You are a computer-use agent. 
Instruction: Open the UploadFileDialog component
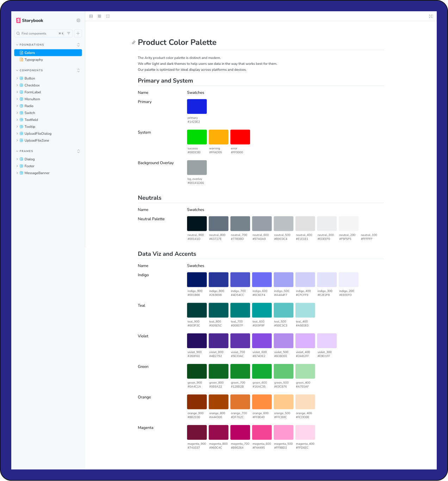(38, 134)
